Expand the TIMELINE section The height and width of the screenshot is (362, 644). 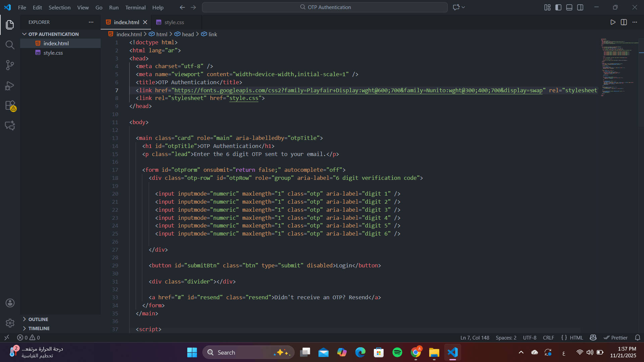click(39, 328)
